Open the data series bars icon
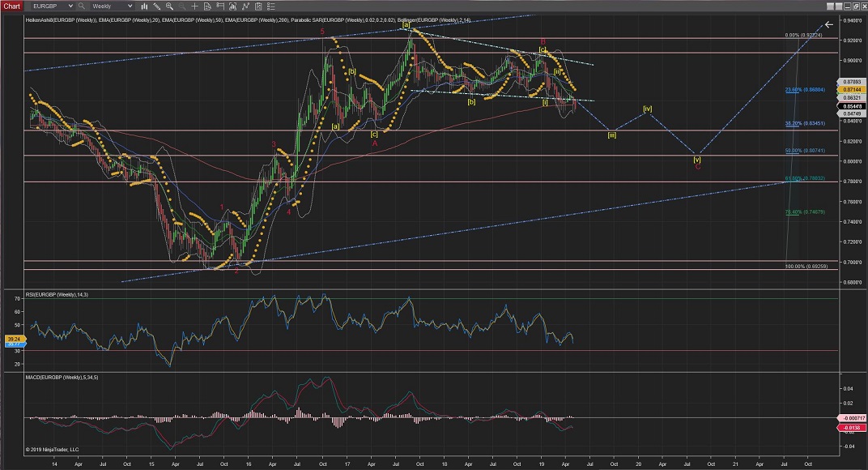The width and height of the screenshot is (868, 470). coord(232,6)
